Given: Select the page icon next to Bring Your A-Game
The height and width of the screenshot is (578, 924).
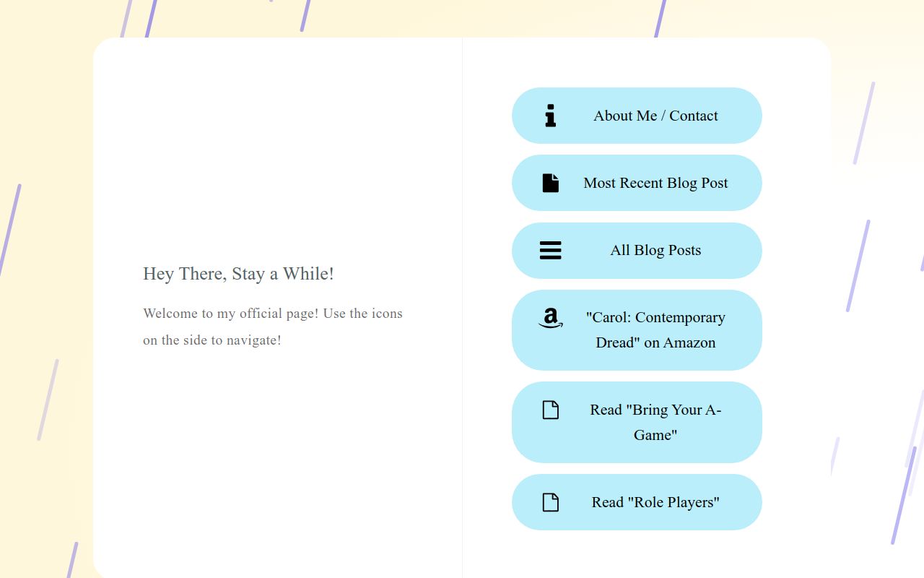Looking at the screenshot, I should click(x=550, y=410).
